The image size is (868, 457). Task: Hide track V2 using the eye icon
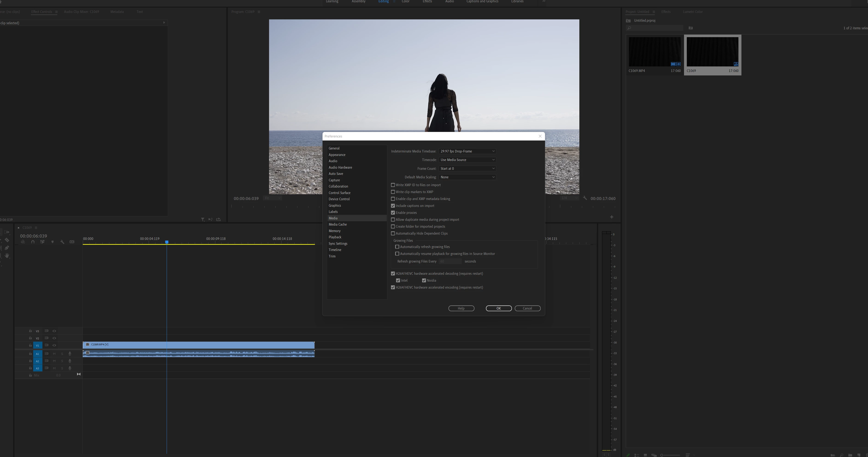point(54,338)
